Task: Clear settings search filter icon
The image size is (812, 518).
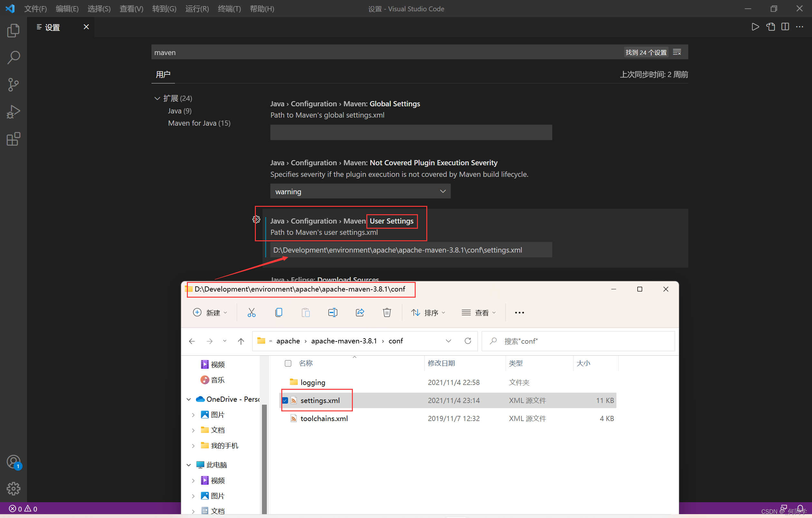Action: [x=677, y=52]
